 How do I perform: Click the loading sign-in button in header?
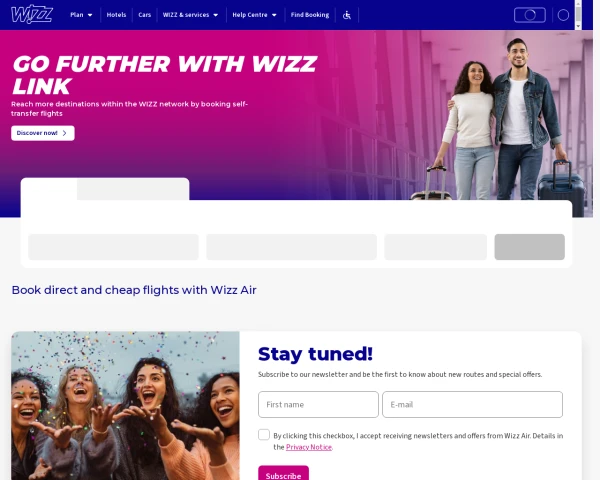point(530,15)
